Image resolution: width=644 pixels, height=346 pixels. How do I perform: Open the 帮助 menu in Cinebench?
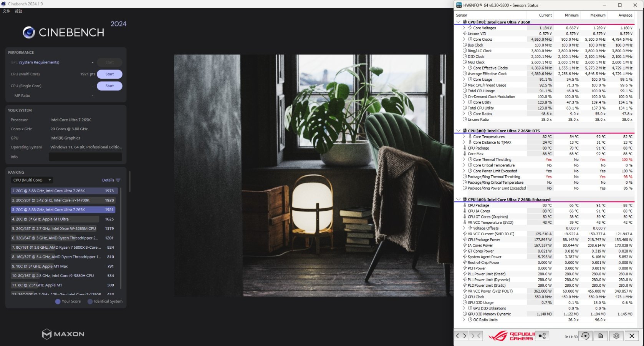18,11
